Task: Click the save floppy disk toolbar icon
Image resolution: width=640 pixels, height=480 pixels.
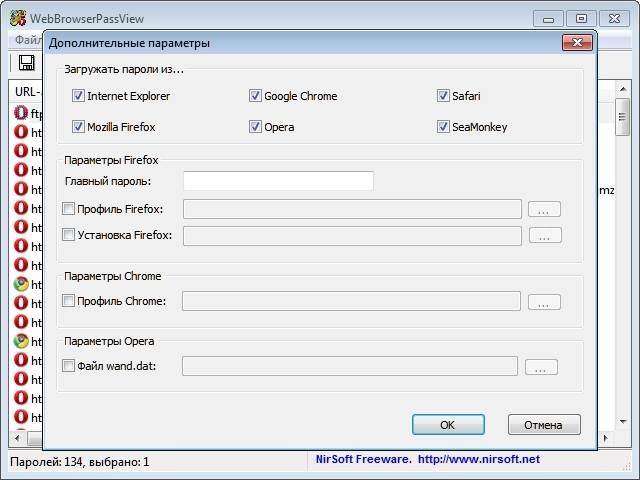Action: tap(27, 63)
